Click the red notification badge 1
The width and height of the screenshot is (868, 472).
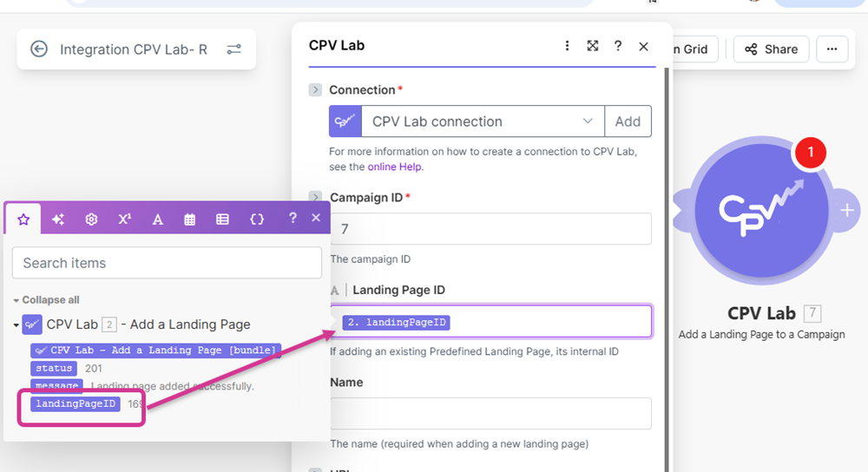tap(811, 152)
